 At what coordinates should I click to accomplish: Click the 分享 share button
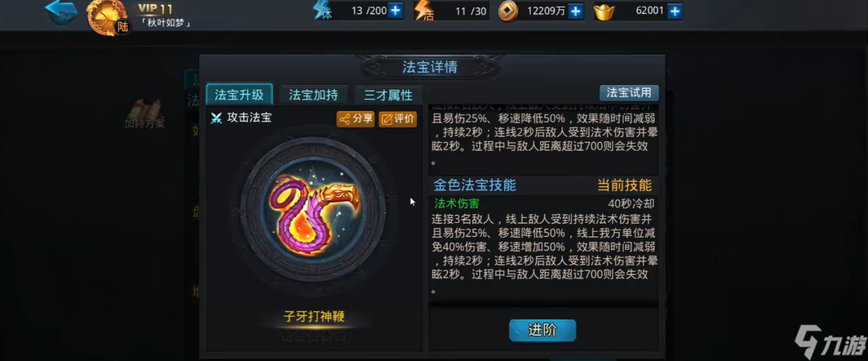(356, 119)
